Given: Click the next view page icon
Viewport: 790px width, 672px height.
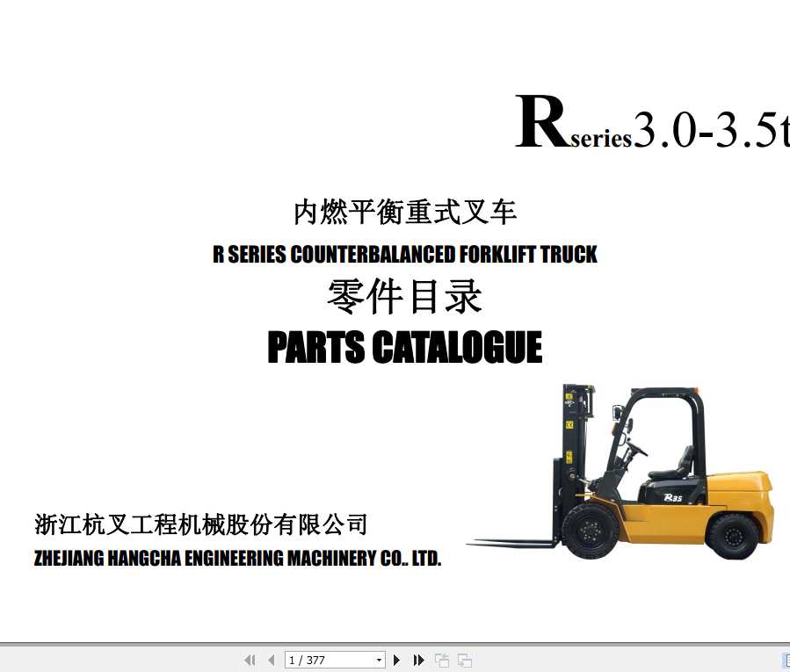Looking at the screenshot, I should tap(463, 660).
